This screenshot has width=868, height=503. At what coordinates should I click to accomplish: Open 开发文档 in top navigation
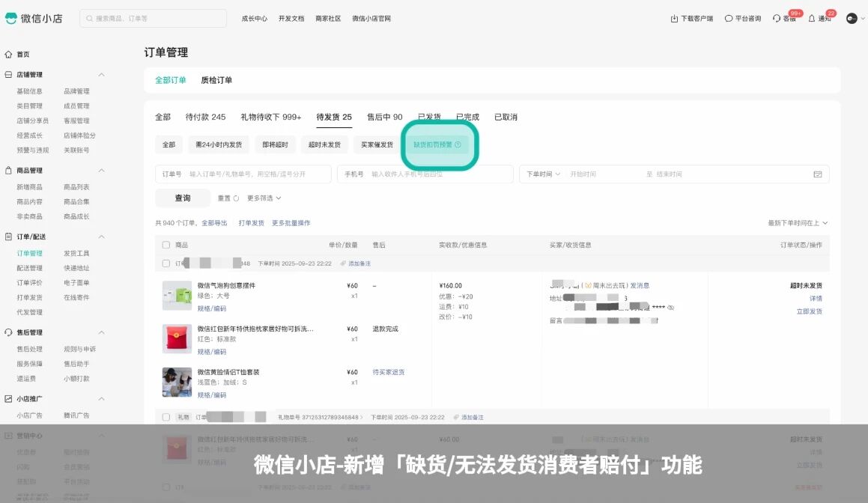click(x=291, y=19)
